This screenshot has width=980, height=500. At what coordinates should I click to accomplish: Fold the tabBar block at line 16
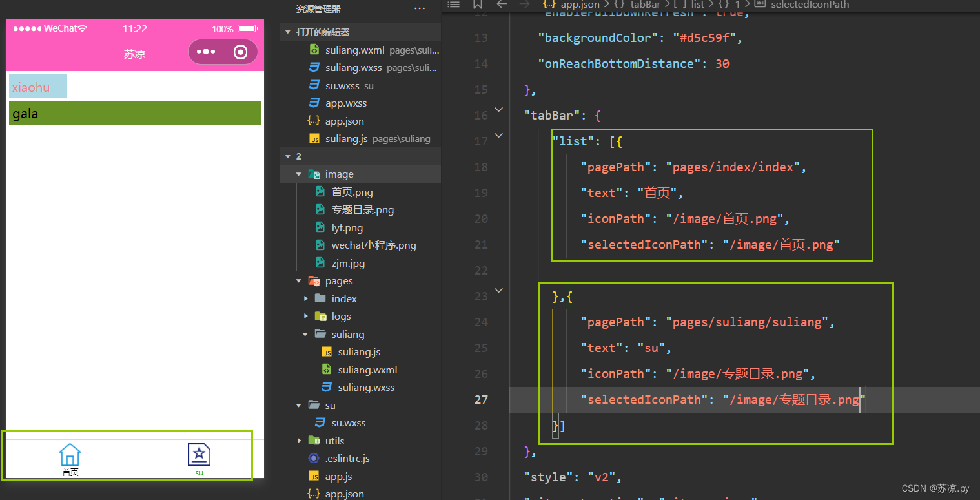[498, 110]
